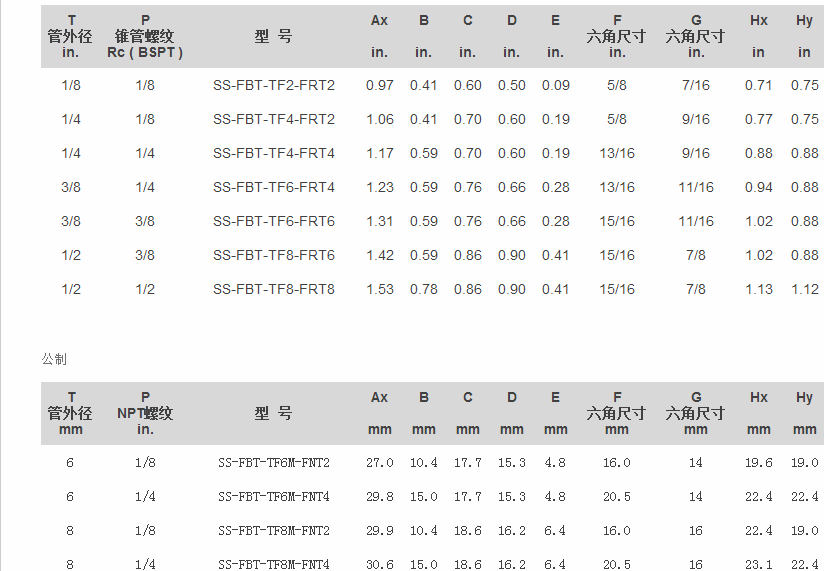Click the SS-FBT-TF6M-FNT4 model cell

tap(273, 497)
